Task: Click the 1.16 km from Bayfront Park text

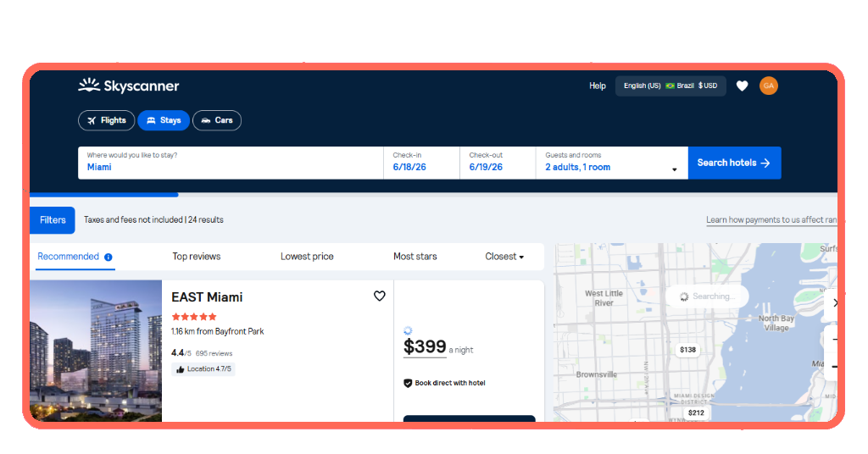Action: [218, 331]
